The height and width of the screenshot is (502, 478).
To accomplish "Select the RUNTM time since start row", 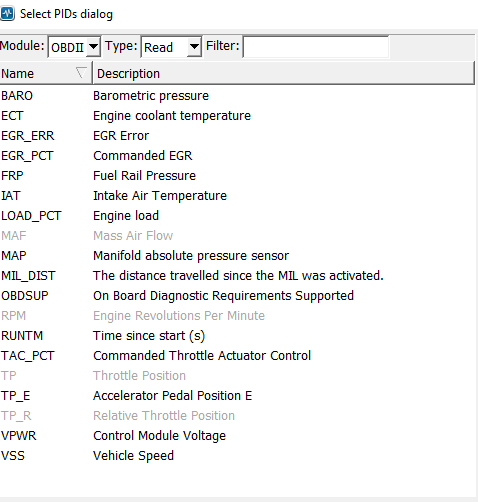I will pyautogui.click(x=237, y=336).
